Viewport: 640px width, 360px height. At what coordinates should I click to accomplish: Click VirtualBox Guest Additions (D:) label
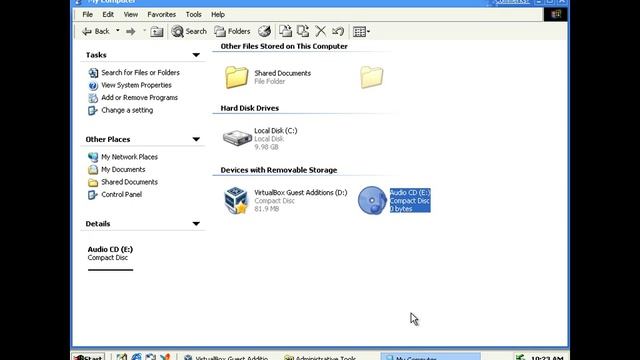pos(301,193)
